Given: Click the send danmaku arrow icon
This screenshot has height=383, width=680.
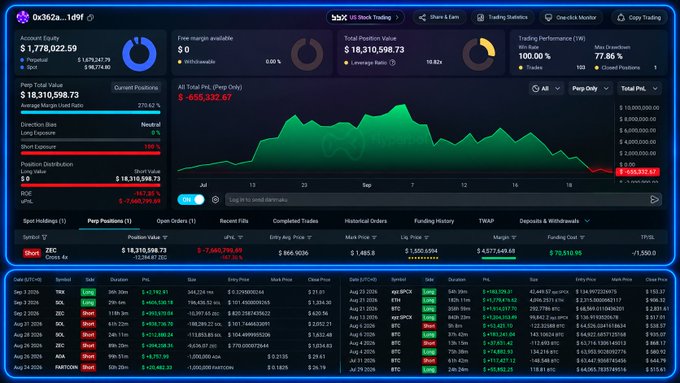Looking at the screenshot, I should [654, 200].
